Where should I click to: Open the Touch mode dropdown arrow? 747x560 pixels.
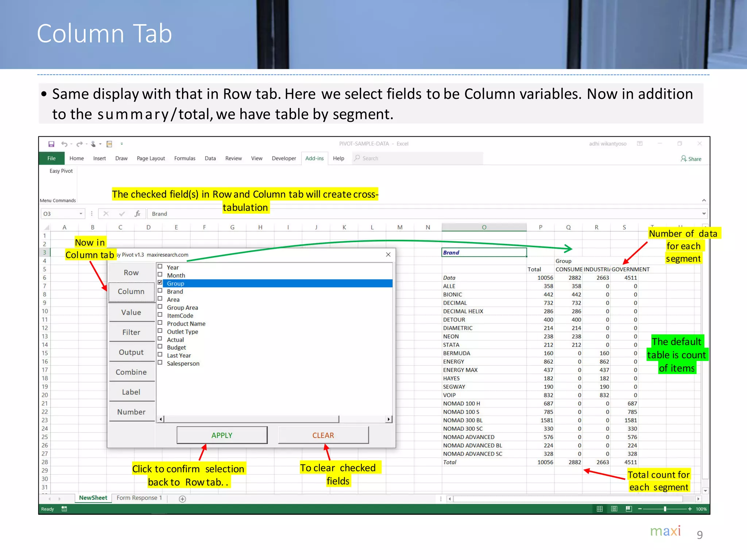tap(100, 144)
